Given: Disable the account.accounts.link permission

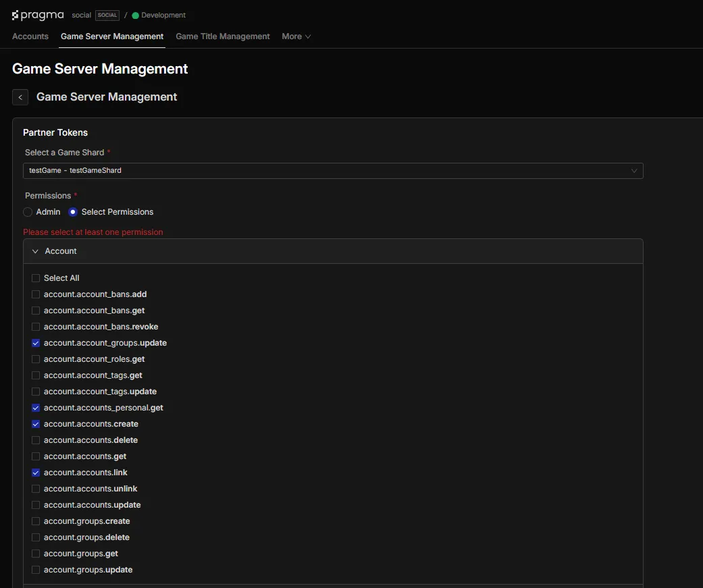Looking at the screenshot, I should pyautogui.click(x=35, y=472).
